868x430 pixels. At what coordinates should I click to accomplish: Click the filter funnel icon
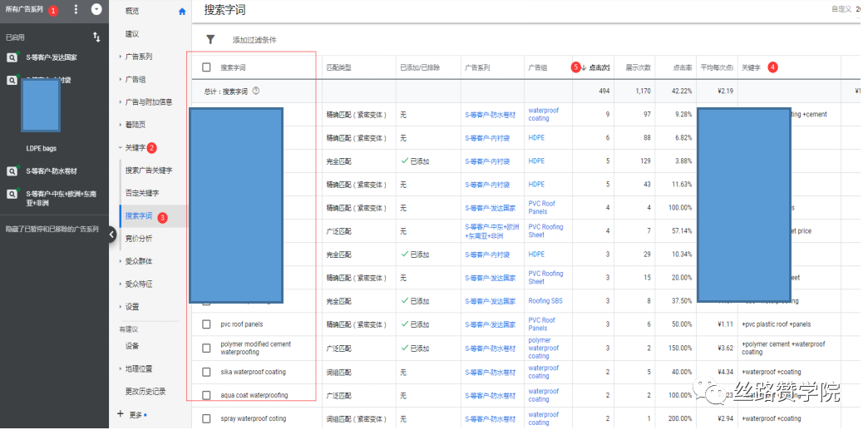click(210, 39)
